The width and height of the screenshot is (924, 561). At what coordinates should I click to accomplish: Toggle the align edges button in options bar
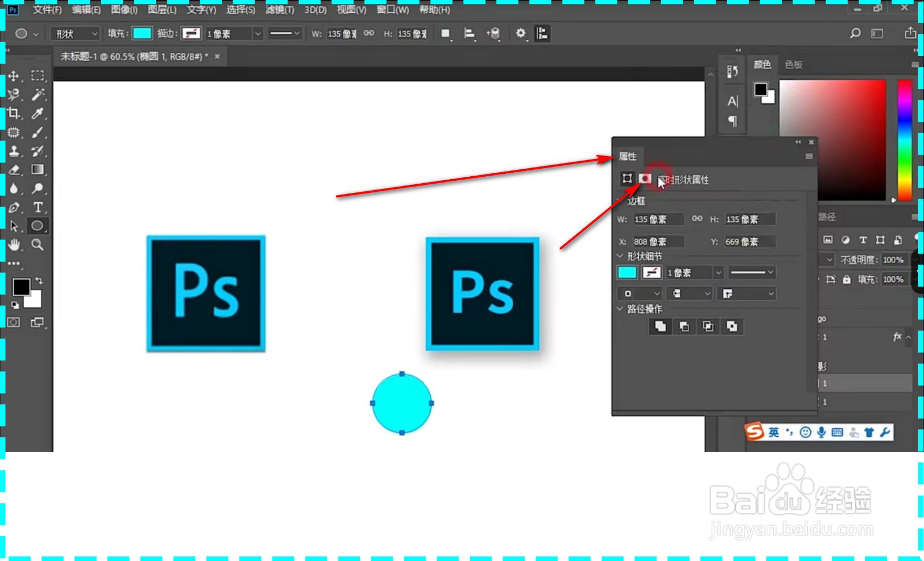542,34
